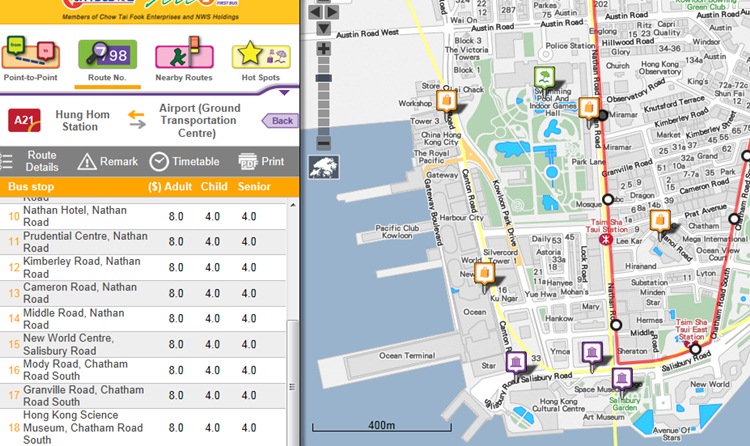This screenshot has width=750, height=446.
Task: Click the A21 route number badge
Action: 24,120
